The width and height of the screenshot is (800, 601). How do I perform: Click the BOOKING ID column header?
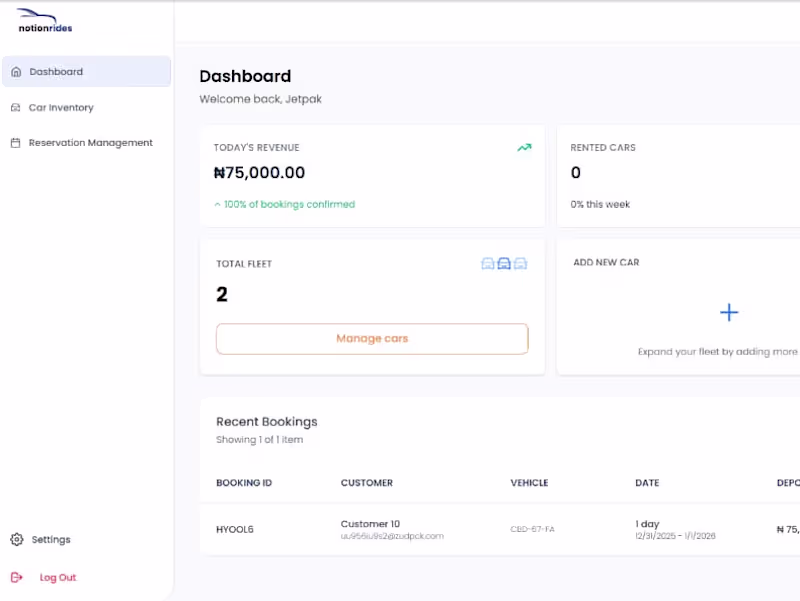(244, 483)
